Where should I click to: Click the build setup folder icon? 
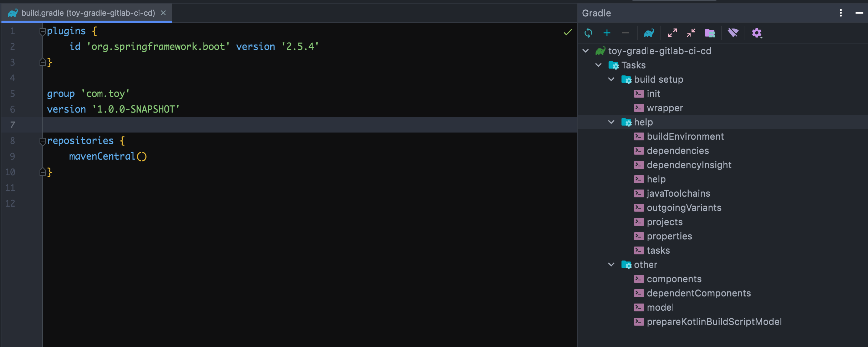(x=626, y=79)
